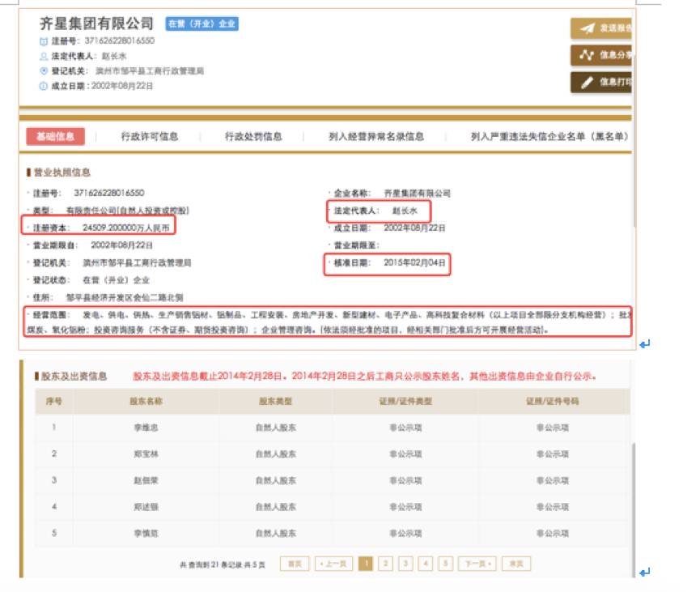Viewport: 700px width, 592px height.
Task: Jump to the last page (末页)
Action: 516,564
